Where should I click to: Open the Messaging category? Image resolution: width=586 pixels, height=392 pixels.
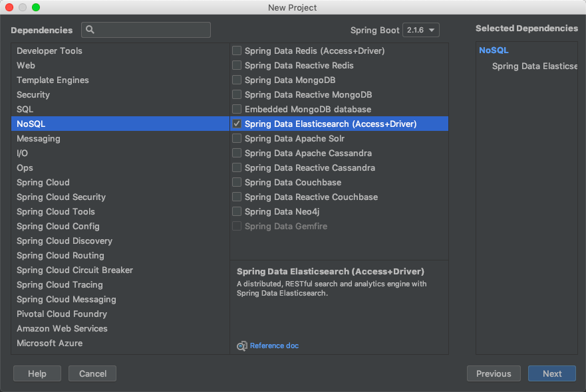[x=120, y=138]
